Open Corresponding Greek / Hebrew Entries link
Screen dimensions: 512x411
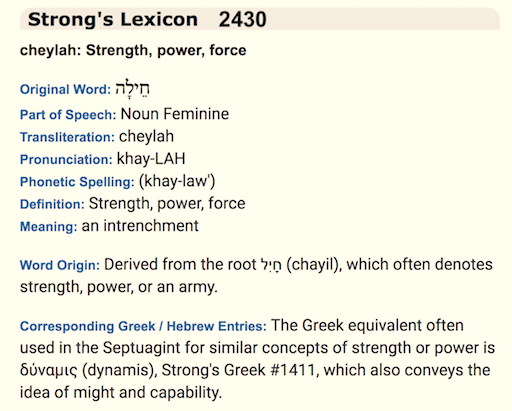[143, 326]
